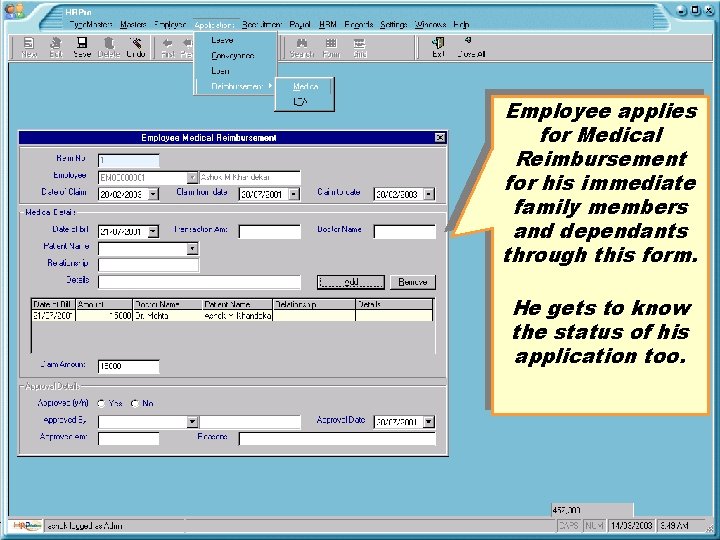Click the Reasons input field

337,438
